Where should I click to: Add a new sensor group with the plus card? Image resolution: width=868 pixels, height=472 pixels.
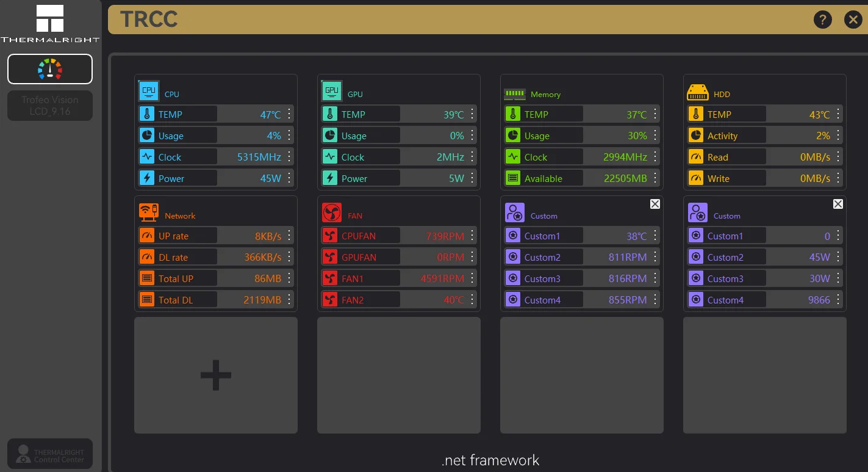[x=216, y=375]
